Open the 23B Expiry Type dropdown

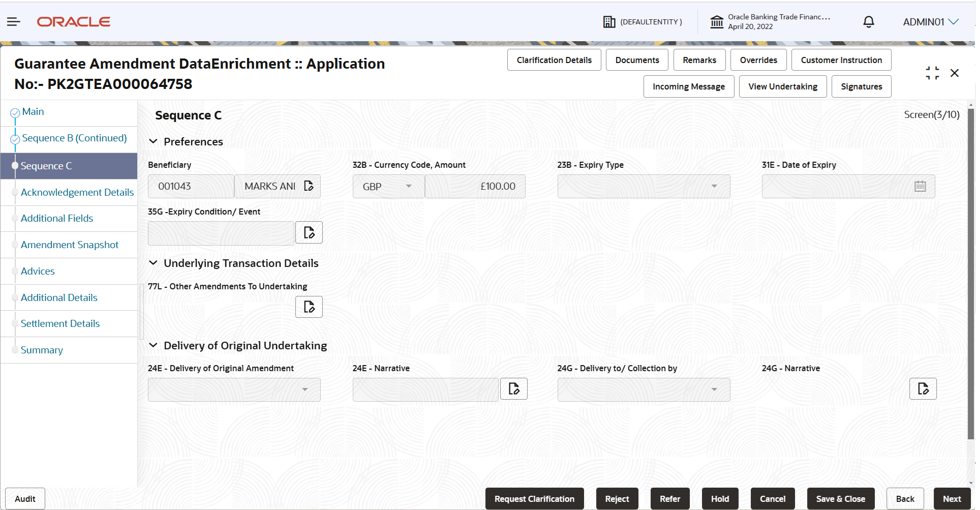coord(644,187)
